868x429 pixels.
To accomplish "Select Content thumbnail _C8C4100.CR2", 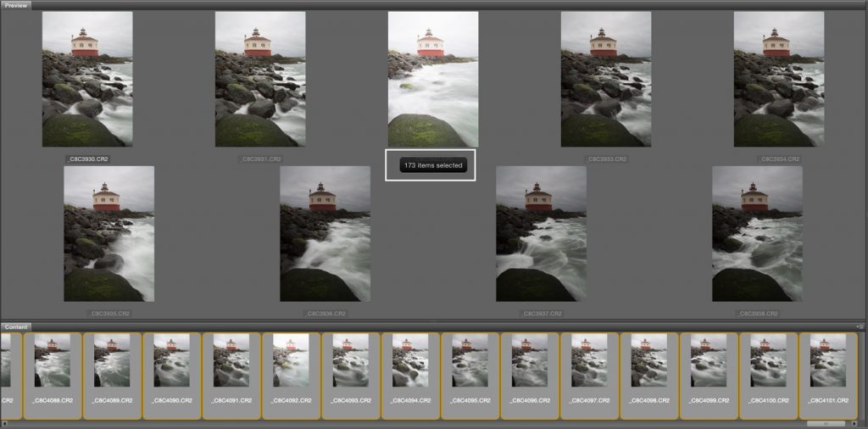I will [x=768, y=376].
